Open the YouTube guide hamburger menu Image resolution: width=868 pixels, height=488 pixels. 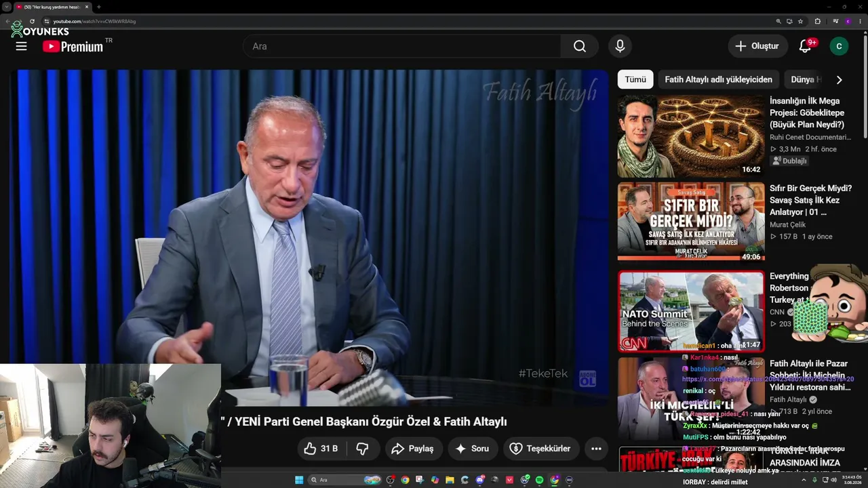tap(21, 46)
